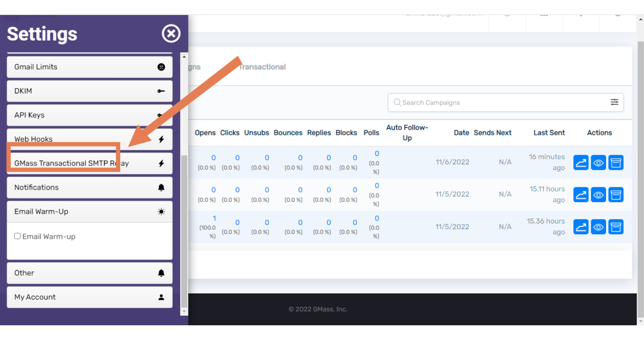View the 11/6/2022 campaign with eye icon
Viewport: 644px width, 339px height.
click(598, 163)
